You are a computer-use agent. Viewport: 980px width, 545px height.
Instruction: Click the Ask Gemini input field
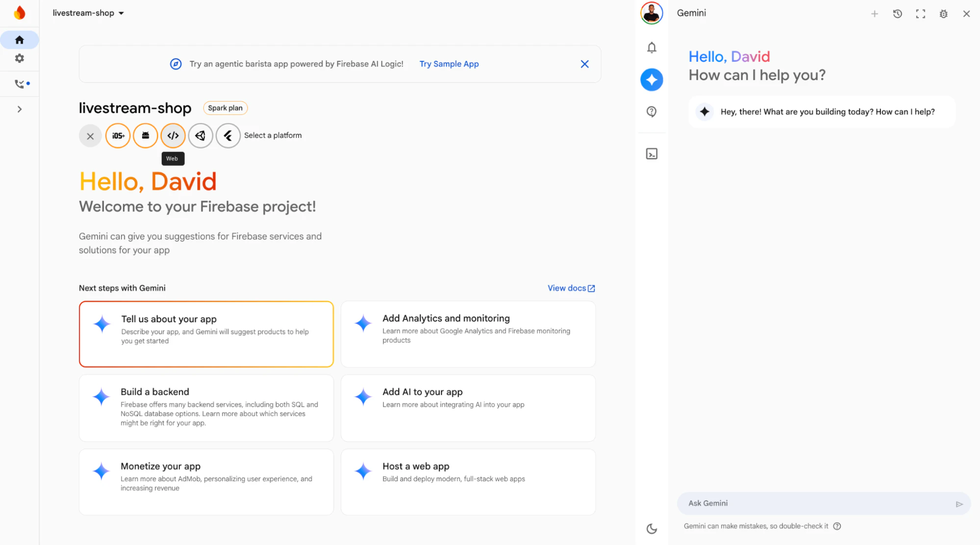(x=814, y=503)
